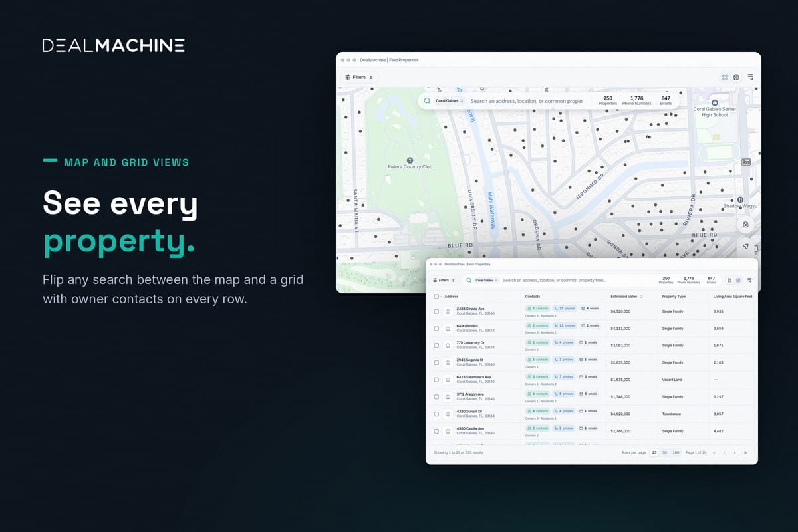This screenshot has width=798, height=532.
Task: Select the Riviera Country Club map pin
Action: point(410,160)
